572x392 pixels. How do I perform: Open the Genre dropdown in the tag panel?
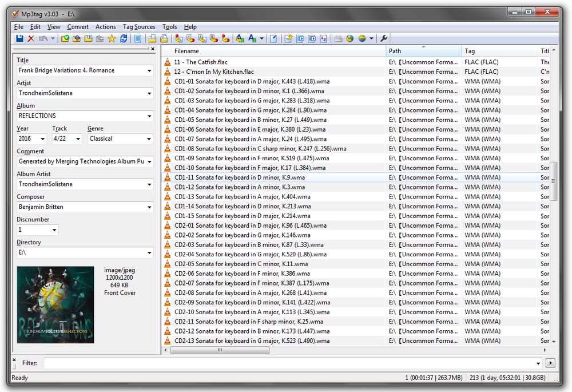point(148,138)
